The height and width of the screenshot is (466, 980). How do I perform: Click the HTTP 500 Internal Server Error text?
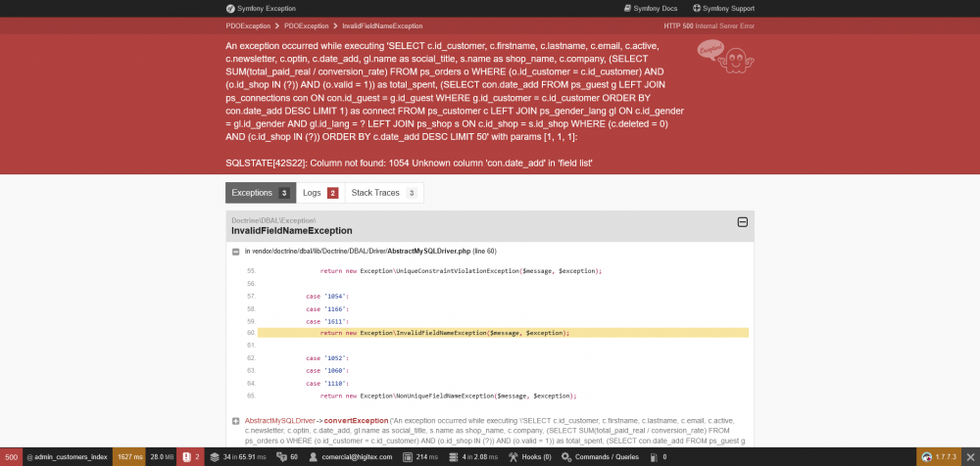(x=710, y=26)
